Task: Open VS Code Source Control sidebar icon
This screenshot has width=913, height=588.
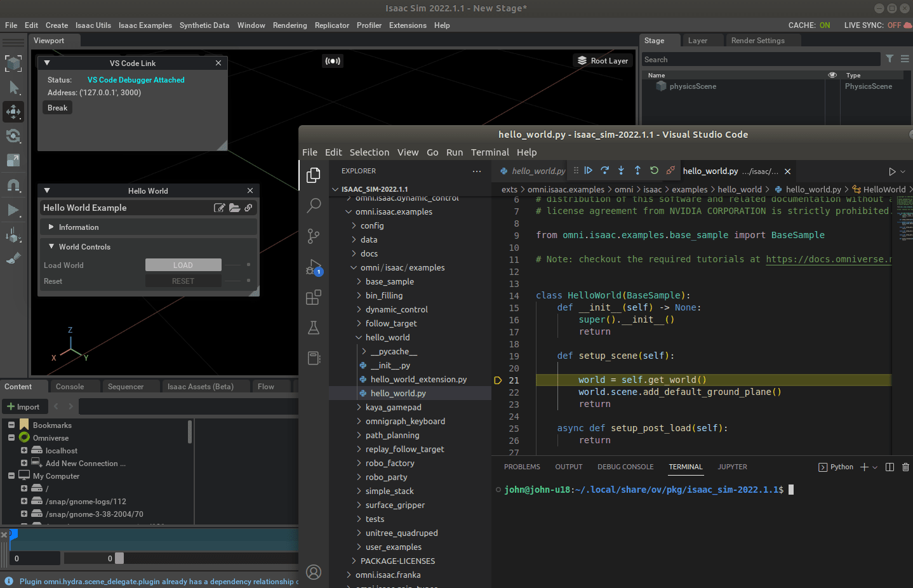Action: coord(314,236)
